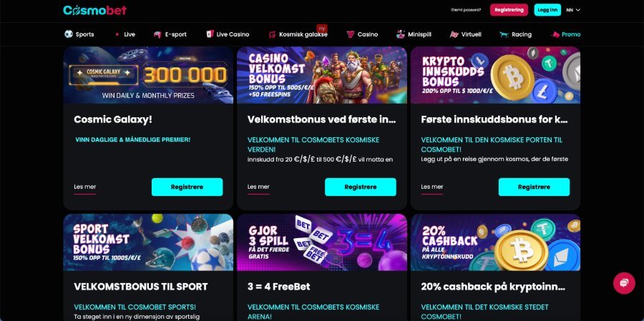Select the Live Casino cards icon

(x=210, y=34)
